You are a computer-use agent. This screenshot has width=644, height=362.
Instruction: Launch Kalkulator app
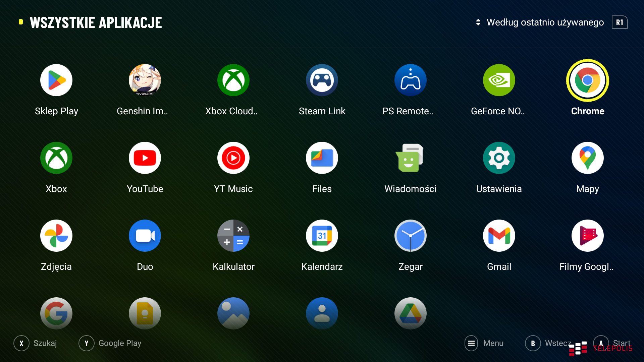233,236
